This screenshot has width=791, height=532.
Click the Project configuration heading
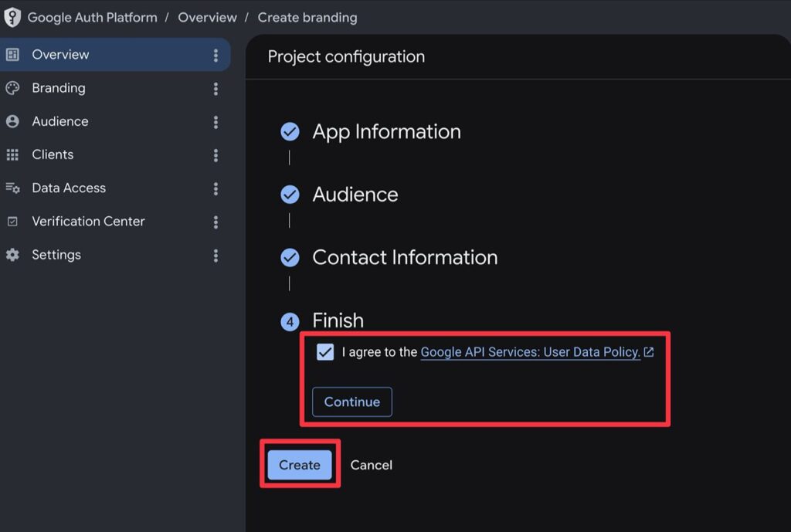(x=346, y=56)
